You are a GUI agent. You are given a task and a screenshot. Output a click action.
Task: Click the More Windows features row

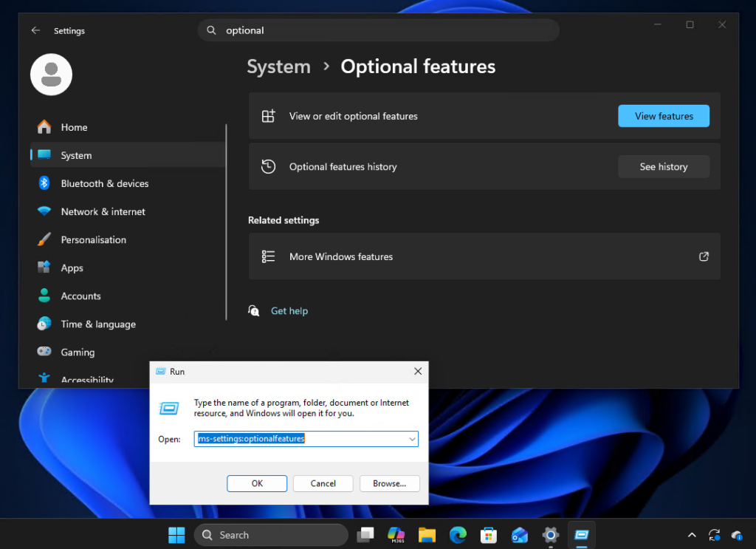484,256
